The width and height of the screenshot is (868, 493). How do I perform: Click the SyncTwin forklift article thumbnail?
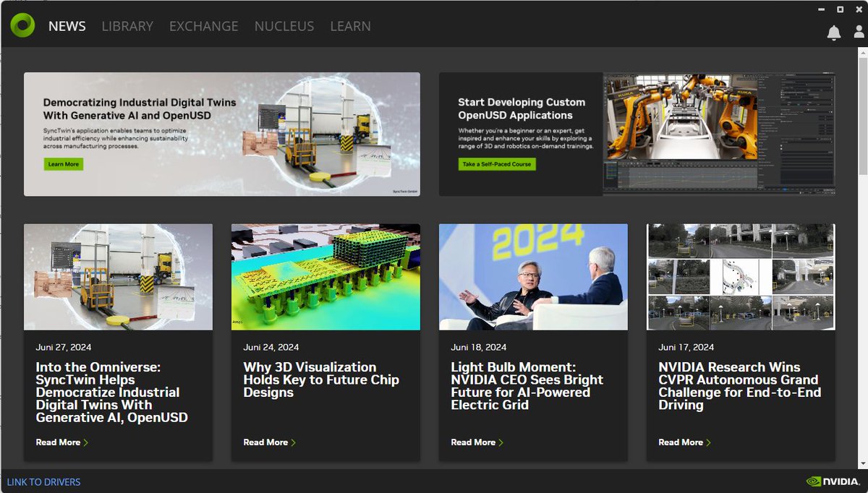[118, 277]
